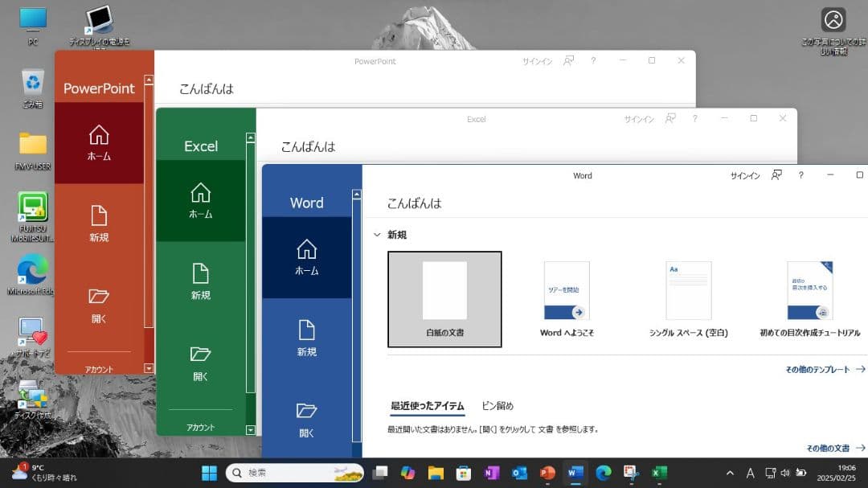868x488 pixels.
Task: Choose 初めての目次作成チュートリアル template
Action: [810, 299]
